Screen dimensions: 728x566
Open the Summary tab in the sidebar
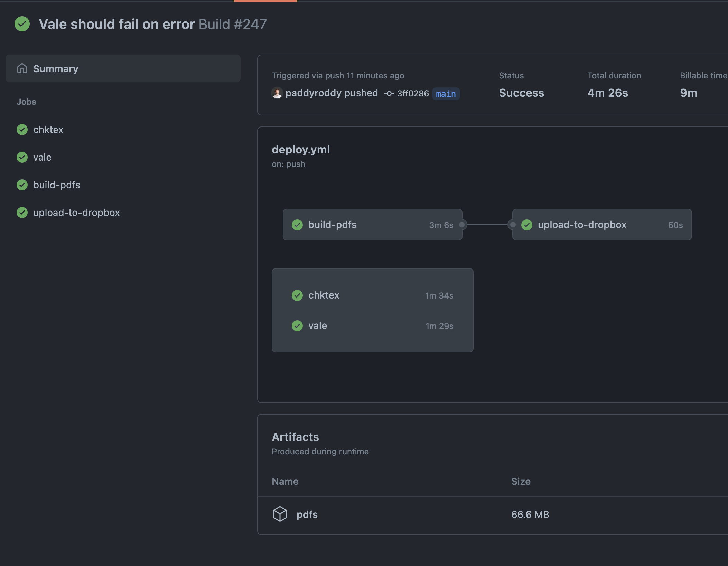[56, 68]
